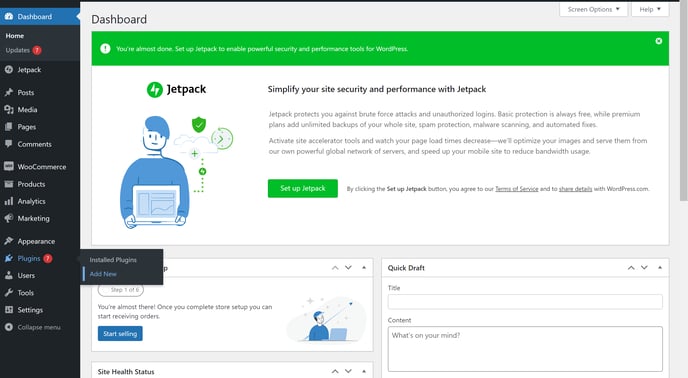Dismiss the green Jetpack notice
688x378 pixels.
(x=659, y=41)
